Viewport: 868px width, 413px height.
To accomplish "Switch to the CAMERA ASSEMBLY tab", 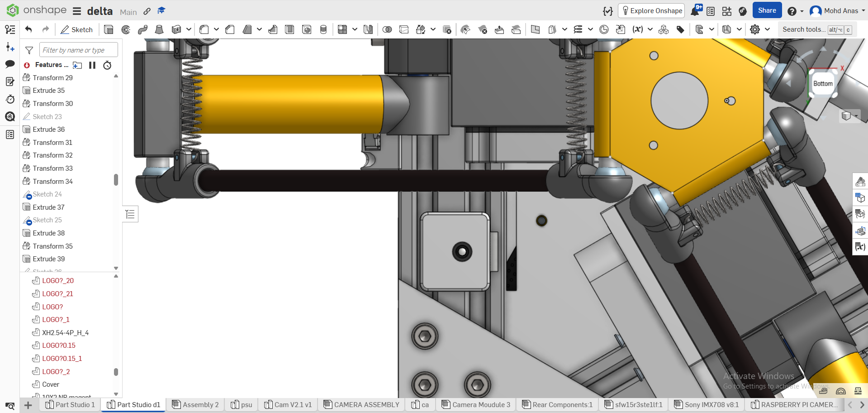I will point(362,405).
